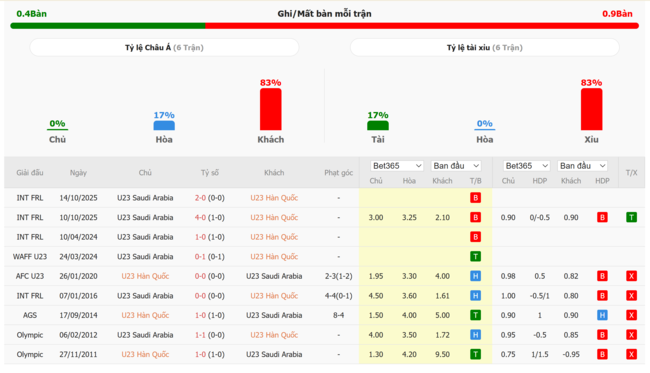
Task: Select the Tỷ lệ tài xỉu tab
Action: point(485,48)
